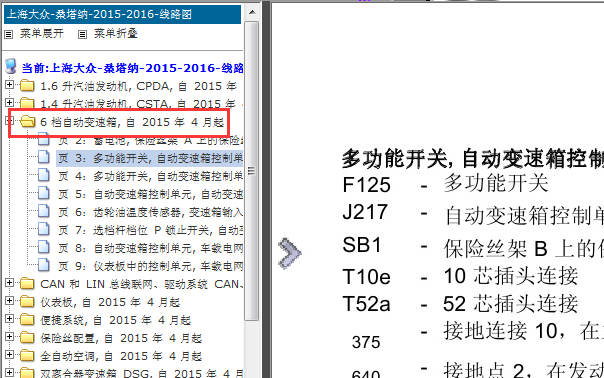Click document icon of 页 6

point(44,211)
